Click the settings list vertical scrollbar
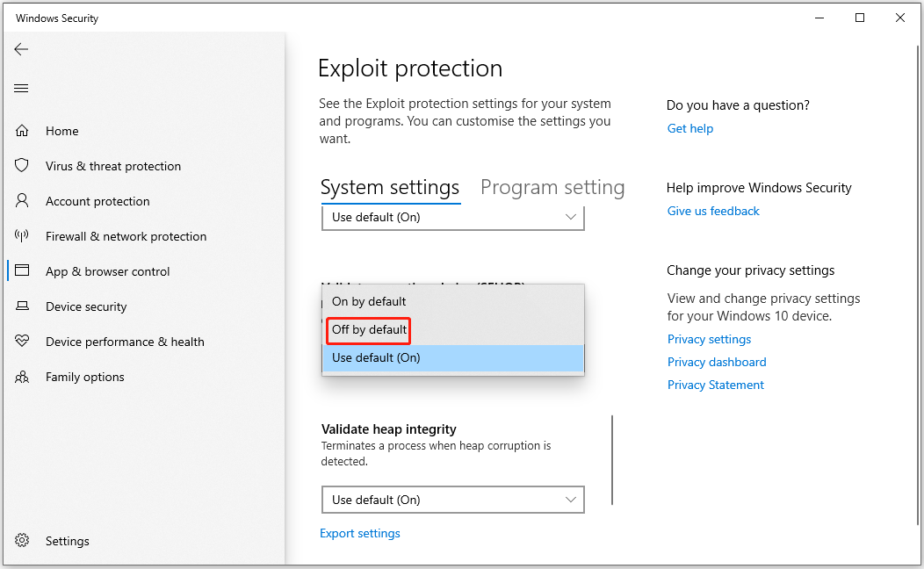Image resolution: width=924 pixels, height=569 pixels. (x=612, y=459)
